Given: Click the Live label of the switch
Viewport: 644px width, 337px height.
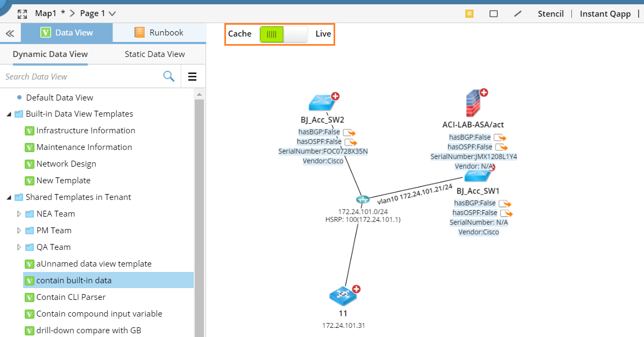Looking at the screenshot, I should pyautogui.click(x=323, y=34).
